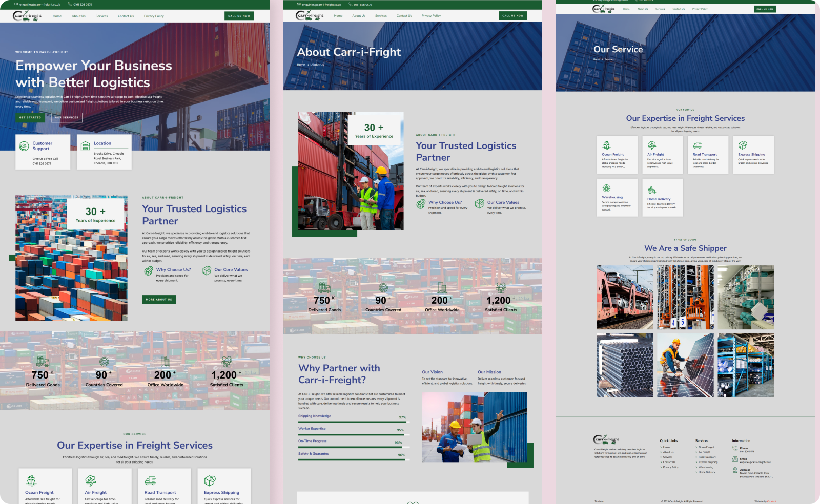This screenshot has width=820, height=504.
Task: Click chevron beside Warehousing in footer Services
Action: point(696,467)
